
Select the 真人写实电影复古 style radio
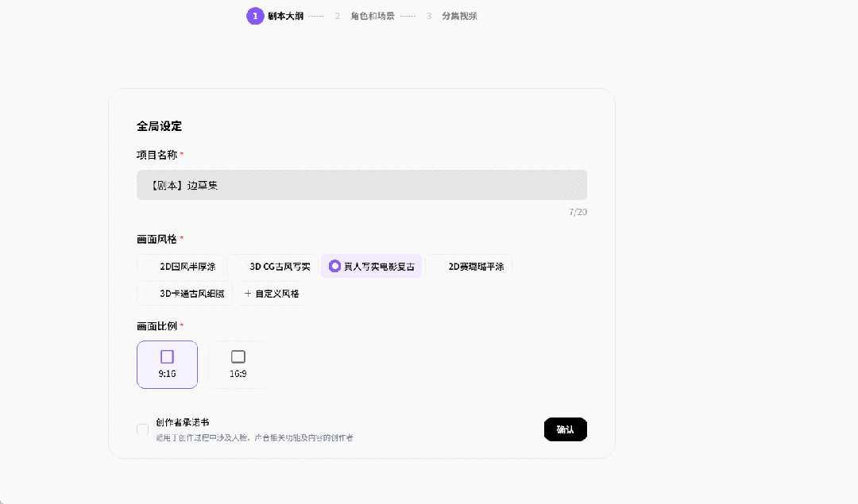click(x=335, y=267)
